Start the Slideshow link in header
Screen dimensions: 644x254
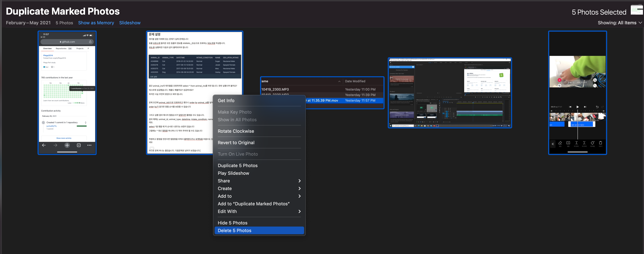tap(130, 23)
